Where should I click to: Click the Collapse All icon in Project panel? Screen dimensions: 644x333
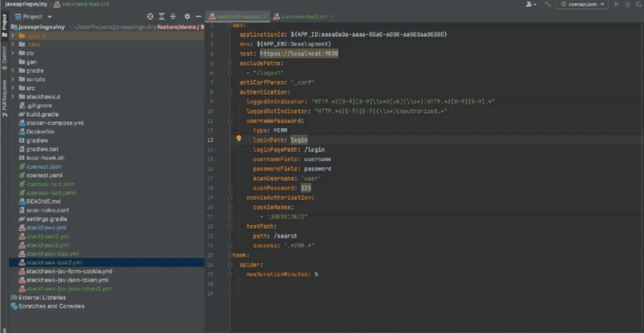tap(173, 16)
